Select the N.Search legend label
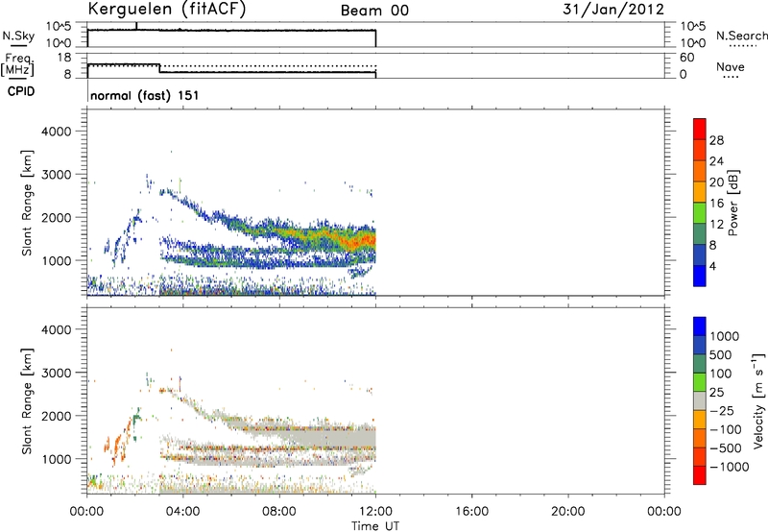 [741, 36]
